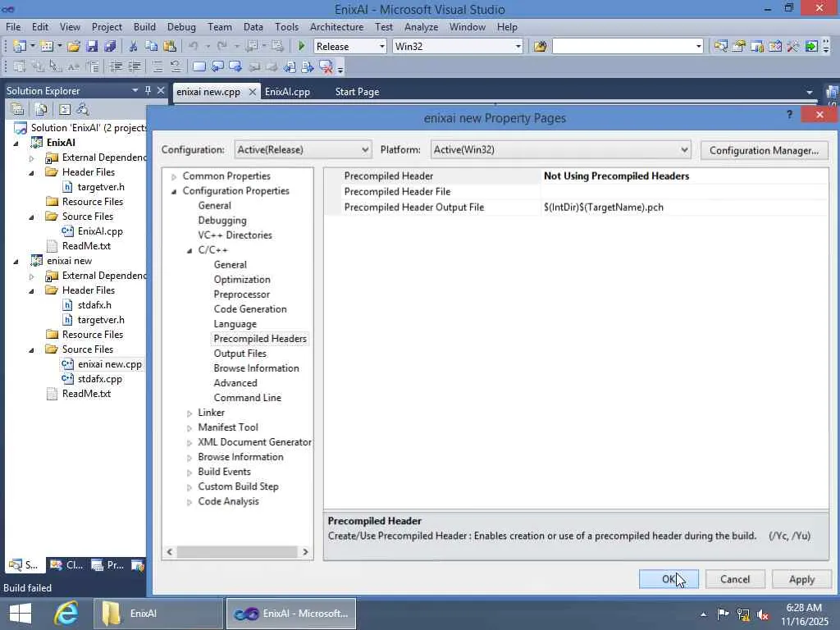
Task: Open the Debug menu
Action: point(181,27)
